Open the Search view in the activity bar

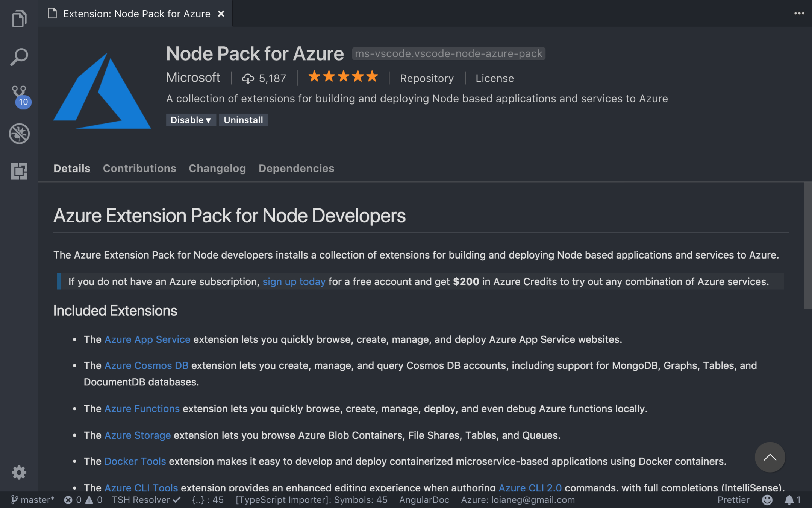[x=19, y=57]
